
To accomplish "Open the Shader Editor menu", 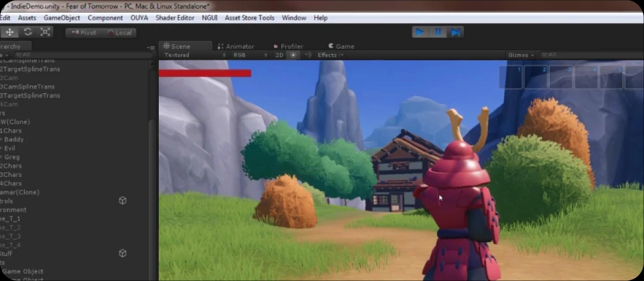I will [x=175, y=18].
